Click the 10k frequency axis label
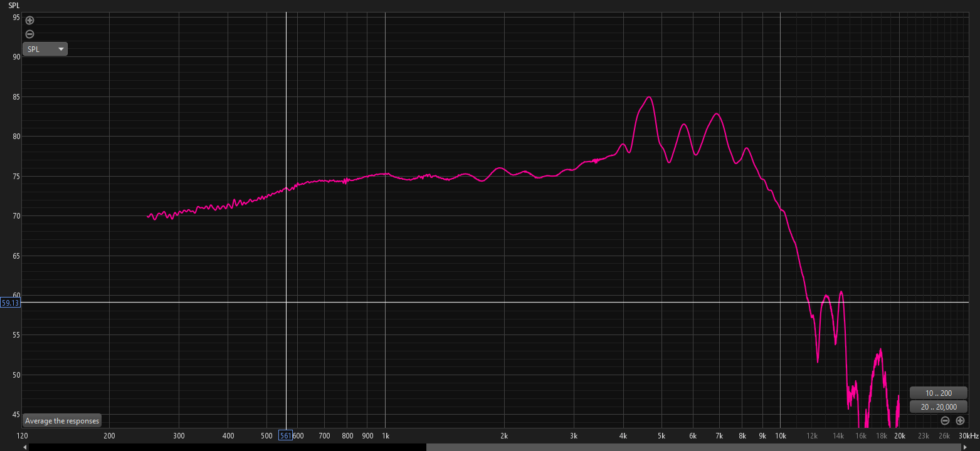This screenshot has width=980, height=451. 780,435
